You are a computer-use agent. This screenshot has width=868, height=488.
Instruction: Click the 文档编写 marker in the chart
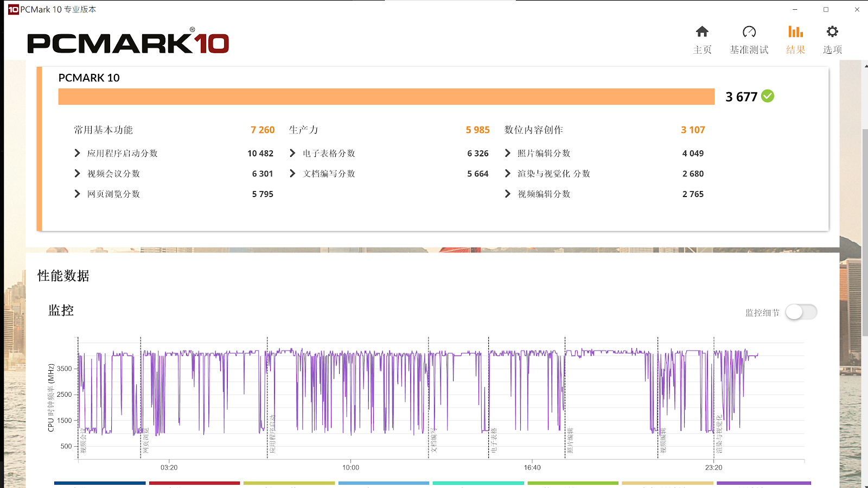(x=433, y=440)
